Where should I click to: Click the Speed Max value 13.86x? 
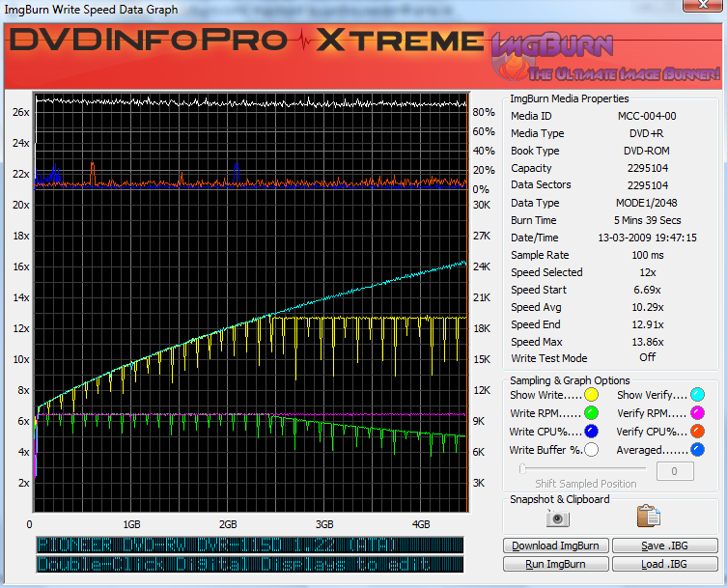pos(647,342)
